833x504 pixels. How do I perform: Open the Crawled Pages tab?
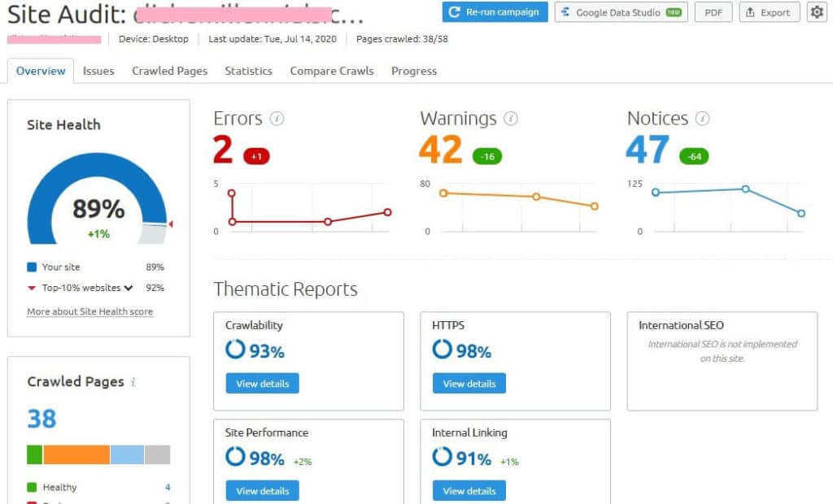(x=169, y=71)
